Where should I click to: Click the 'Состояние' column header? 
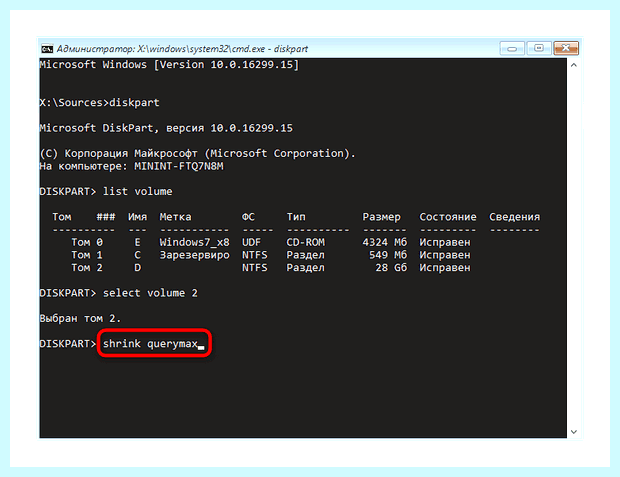click(448, 217)
